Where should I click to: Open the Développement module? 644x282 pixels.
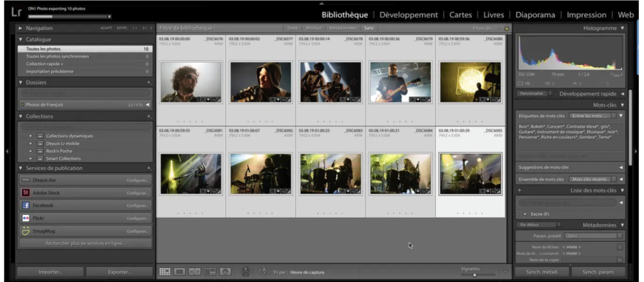[409, 14]
